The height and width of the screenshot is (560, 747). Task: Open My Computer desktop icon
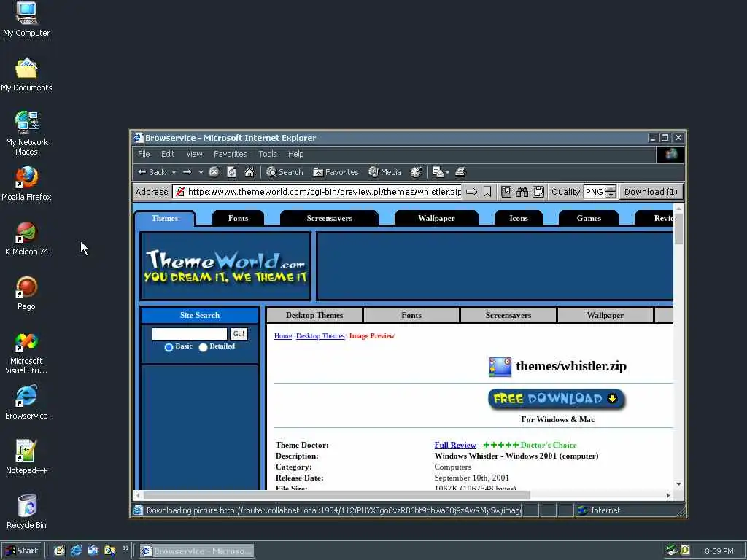point(26,19)
